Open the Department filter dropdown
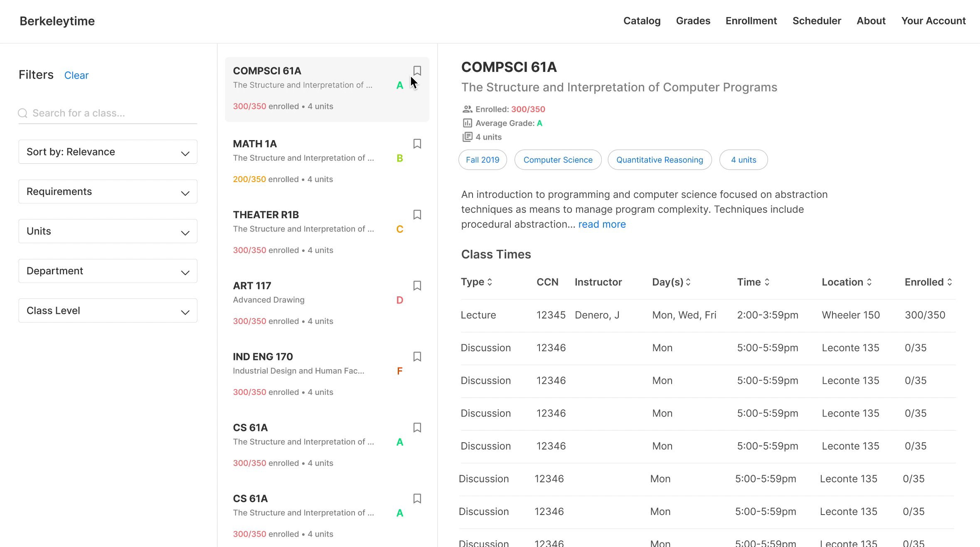This screenshot has height=547, width=980. [108, 271]
